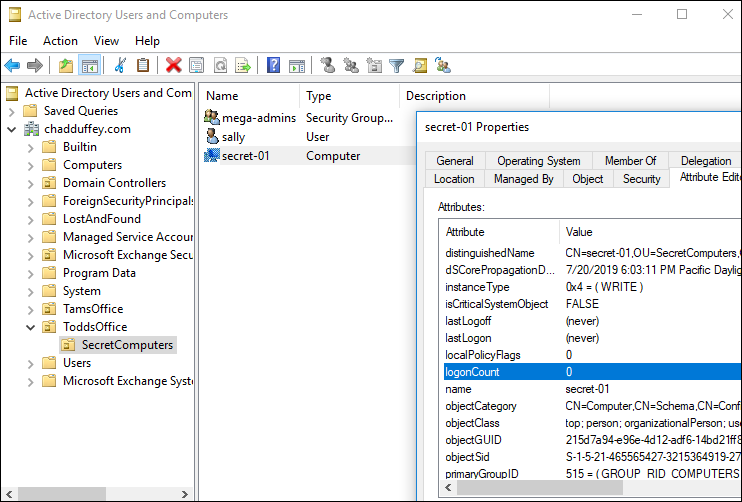Screen dimensions: 742x502
Task: Click the tree pane scroll right arrow
Action: click(185, 494)
